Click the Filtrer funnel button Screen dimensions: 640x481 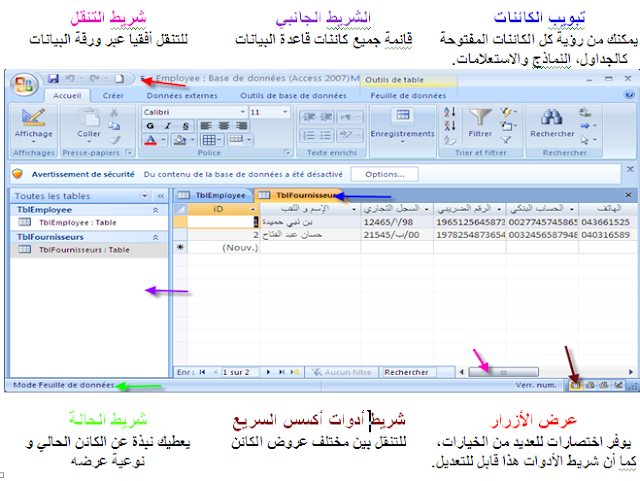click(x=480, y=123)
